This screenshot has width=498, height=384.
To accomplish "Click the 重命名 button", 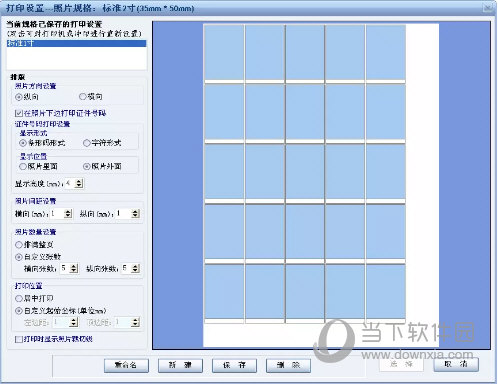I will tap(126, 365).
